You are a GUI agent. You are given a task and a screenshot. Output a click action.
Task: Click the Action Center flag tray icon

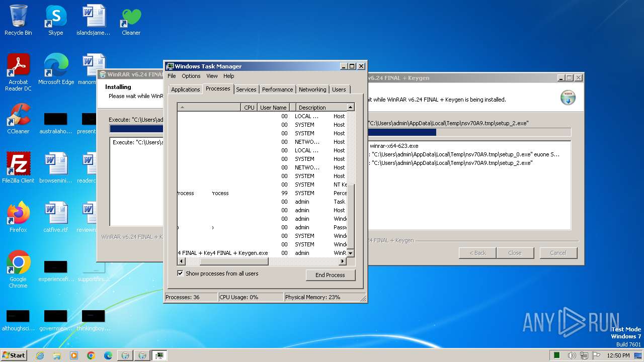tap(596, 355)
